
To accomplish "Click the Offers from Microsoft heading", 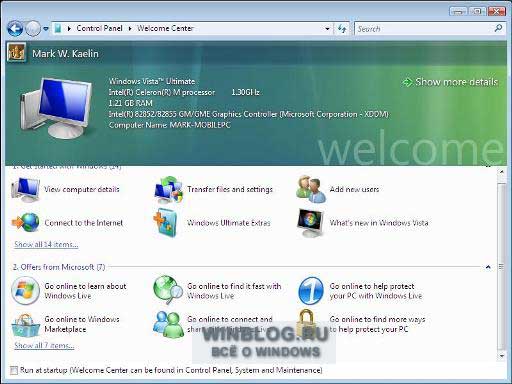I will tap(59, 267).
